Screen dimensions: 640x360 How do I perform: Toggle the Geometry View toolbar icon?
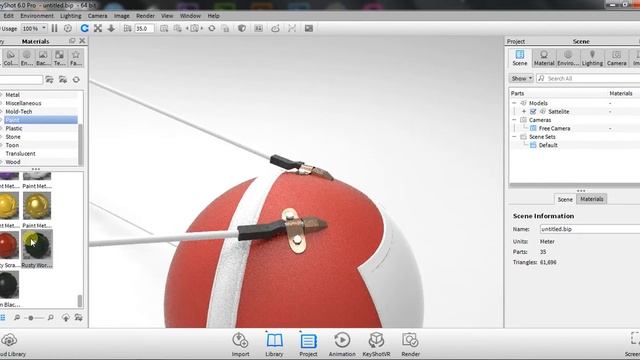[x=292, y=28]
